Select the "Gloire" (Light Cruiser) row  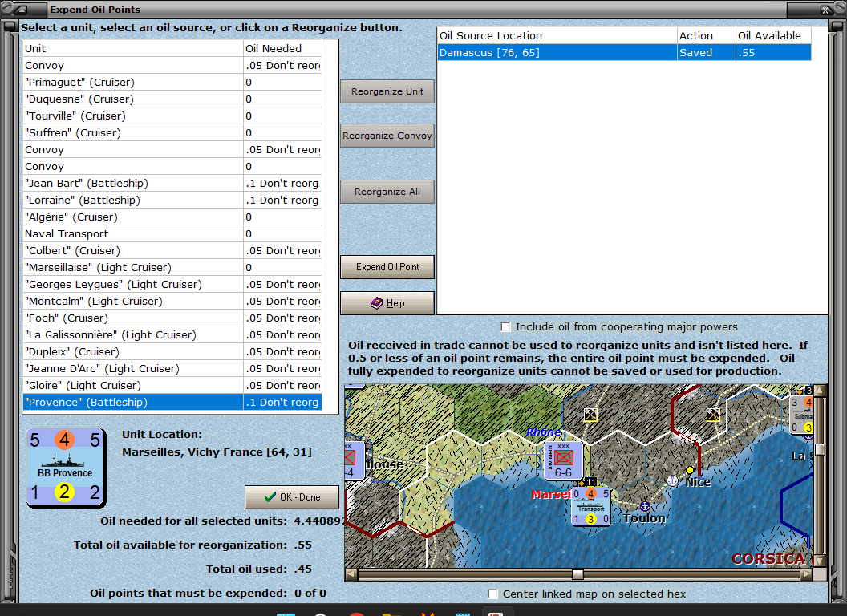172,385
